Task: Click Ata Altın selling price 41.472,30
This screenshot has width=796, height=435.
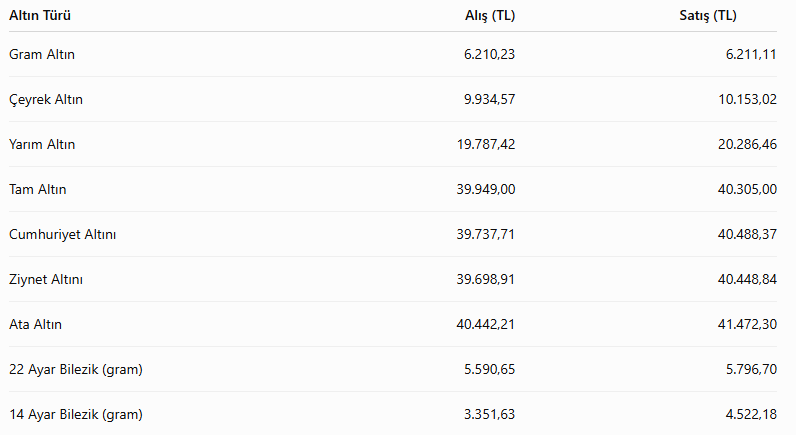Action: click(x=747, y=324)
